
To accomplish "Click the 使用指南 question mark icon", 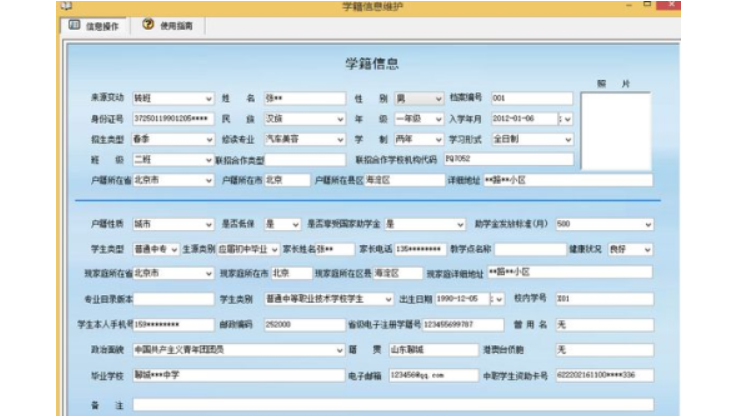I will point(148,25).
